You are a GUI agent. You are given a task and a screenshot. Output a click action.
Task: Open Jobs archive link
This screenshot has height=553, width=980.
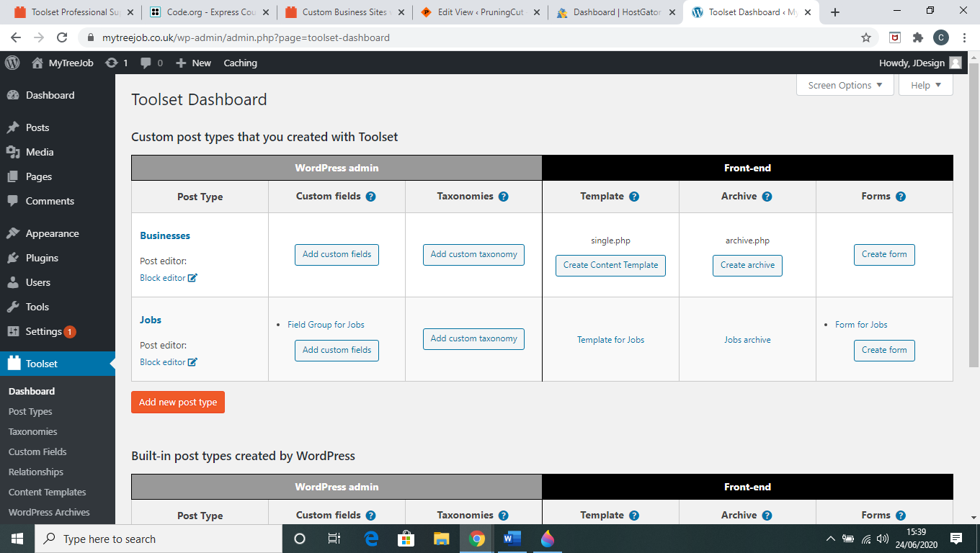pyautogui.click(x=747, y=340)
